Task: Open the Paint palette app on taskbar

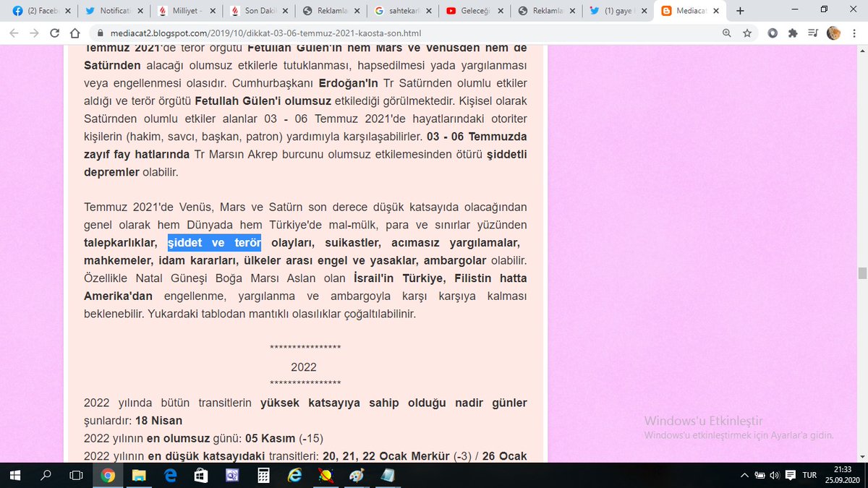Action: pyautogui.click(x=357, y=475)
